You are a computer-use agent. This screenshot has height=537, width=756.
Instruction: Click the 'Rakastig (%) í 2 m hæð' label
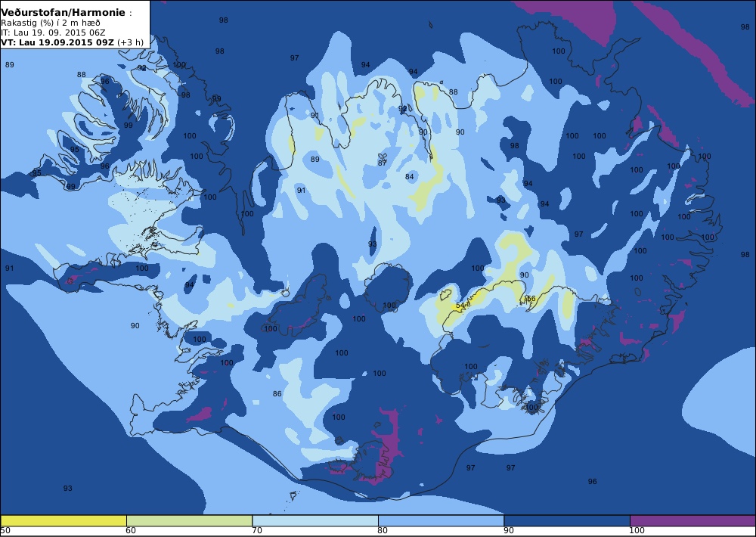click(x=51, y=23)
